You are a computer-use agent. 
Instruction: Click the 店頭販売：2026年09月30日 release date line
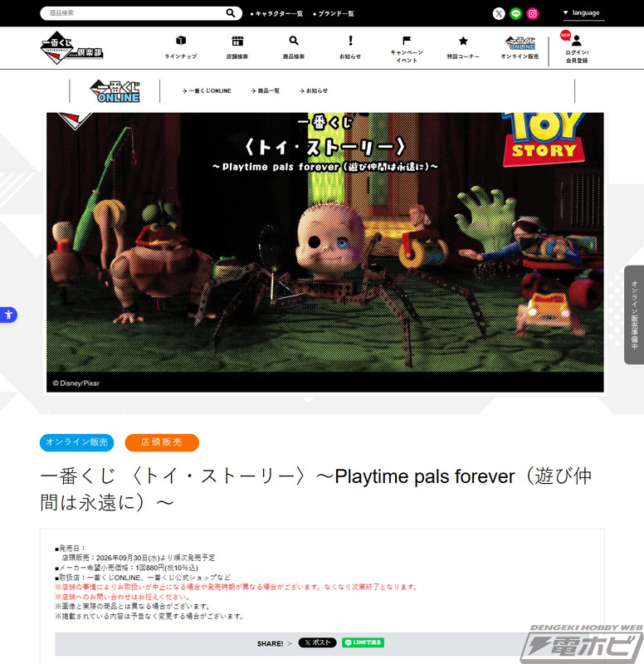point(139,558)
